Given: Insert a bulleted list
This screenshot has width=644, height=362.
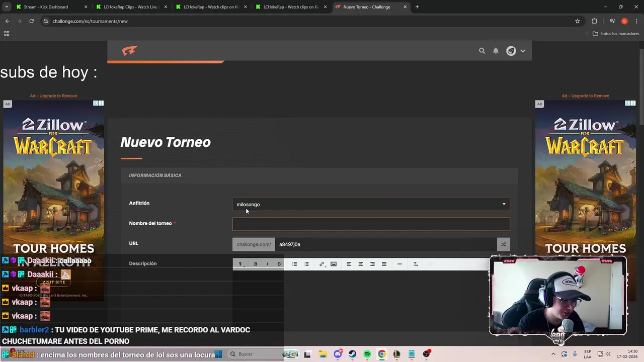Looking at the screenshot, I should (295, 264).
